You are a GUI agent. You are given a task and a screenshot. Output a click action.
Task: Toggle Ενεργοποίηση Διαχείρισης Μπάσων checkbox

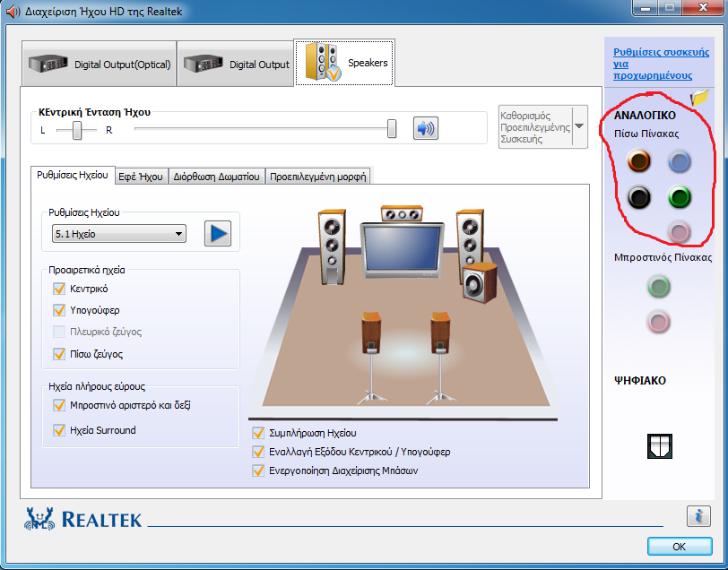[x=258, y=471]
